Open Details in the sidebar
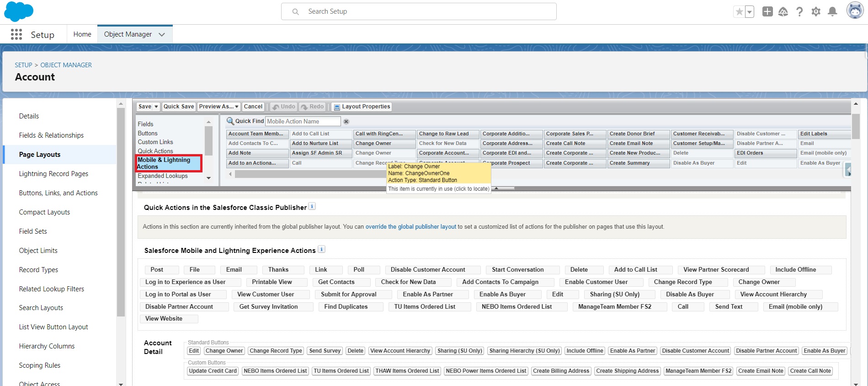Image resolution: width=868 pixels, height=386 pixels. pos(29,116)
